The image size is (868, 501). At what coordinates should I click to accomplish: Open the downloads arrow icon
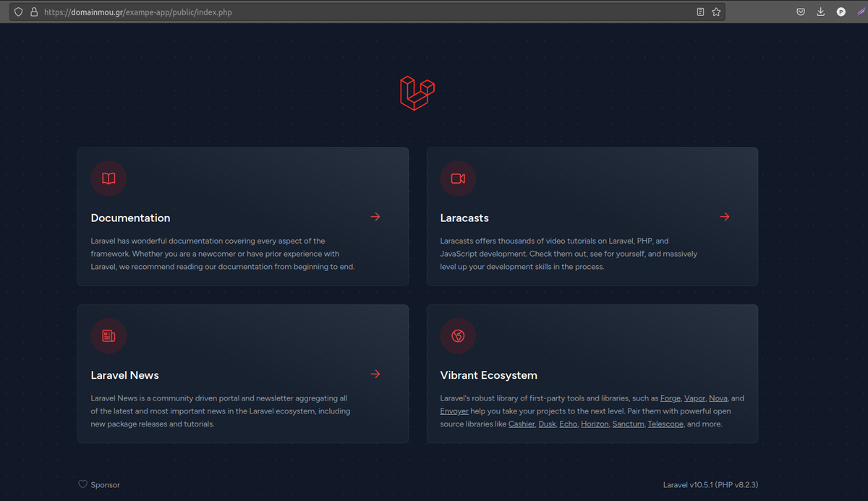[x=821, y=12]
